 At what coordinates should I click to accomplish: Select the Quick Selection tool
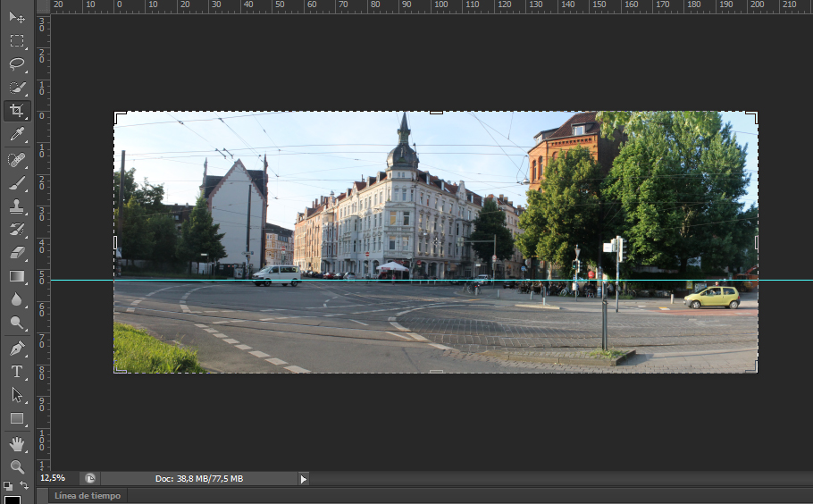pos(17,87)
